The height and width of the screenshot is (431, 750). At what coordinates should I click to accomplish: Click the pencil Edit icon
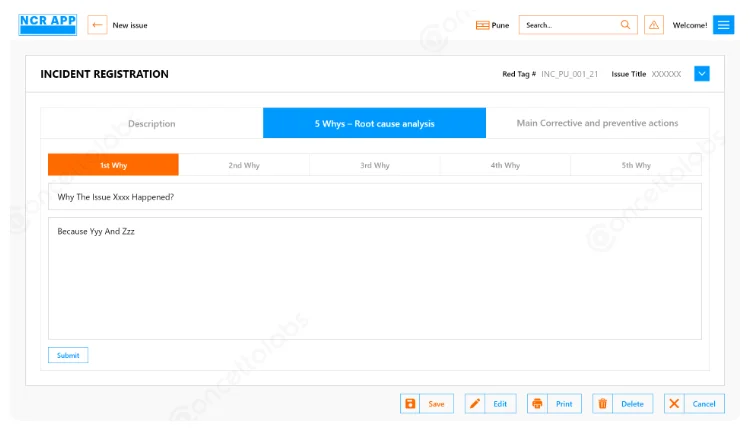click(475, 404)
